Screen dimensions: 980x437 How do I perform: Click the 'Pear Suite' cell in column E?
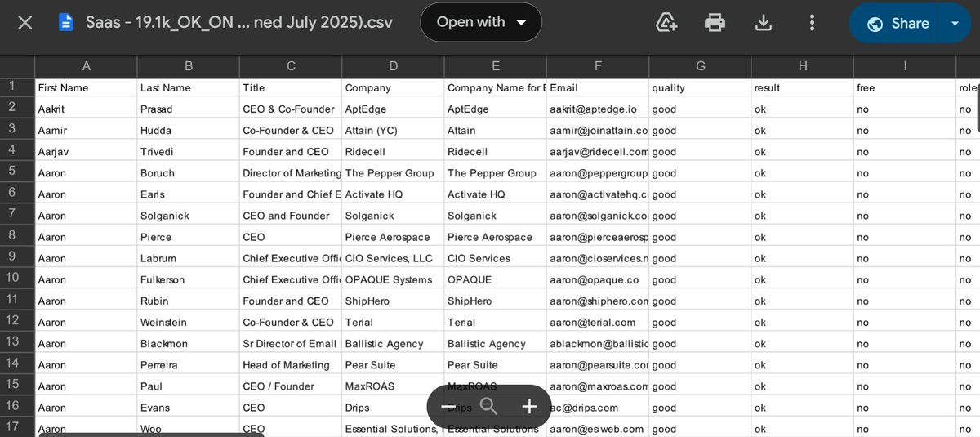pos(495,364)
